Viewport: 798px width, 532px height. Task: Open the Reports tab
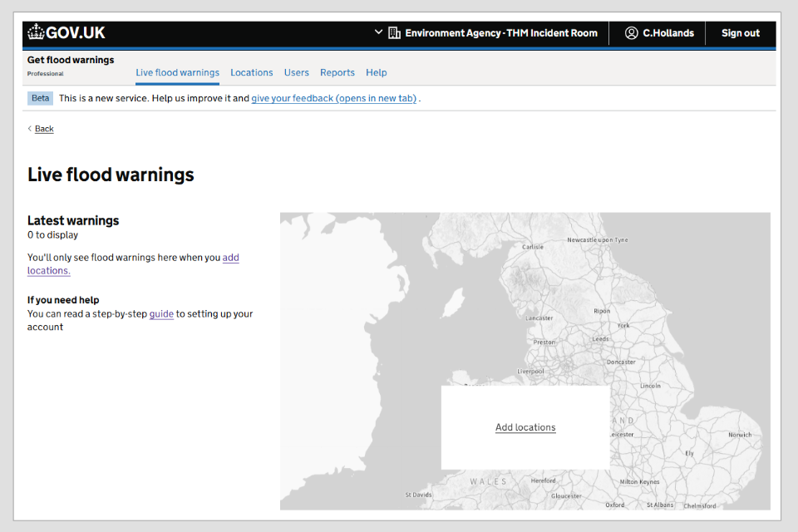tap(337, 72)
